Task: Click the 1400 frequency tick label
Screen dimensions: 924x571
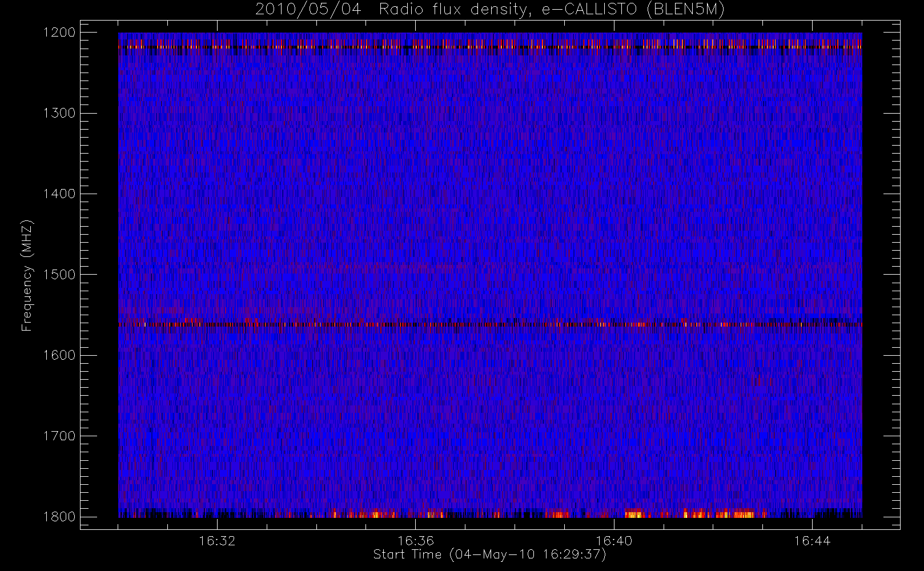Action: tap(59, 194)
